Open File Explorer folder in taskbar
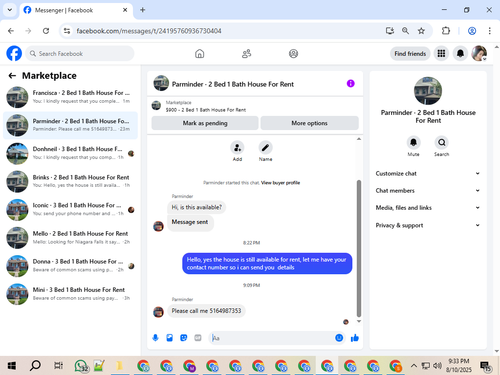Viewport: 500px width, 375px height. [x=119, y=366]
